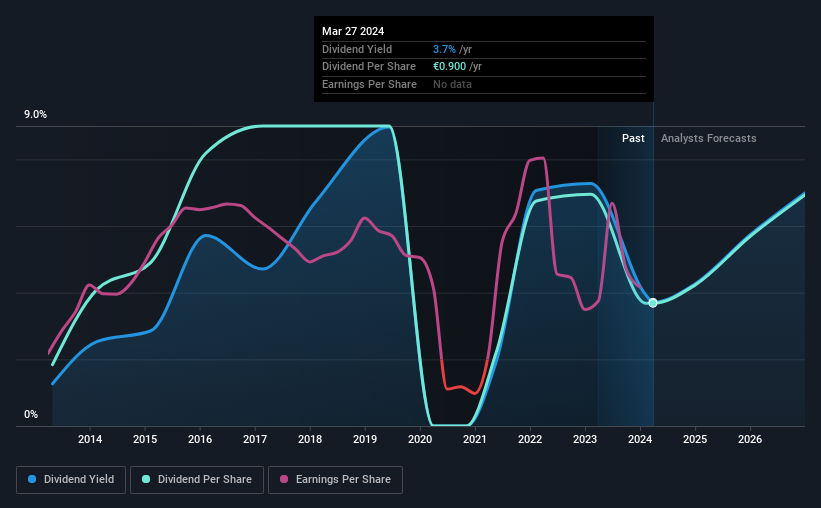Click the 3.7% dividend yield value
The image size is (821, 508).
point(444,49)
